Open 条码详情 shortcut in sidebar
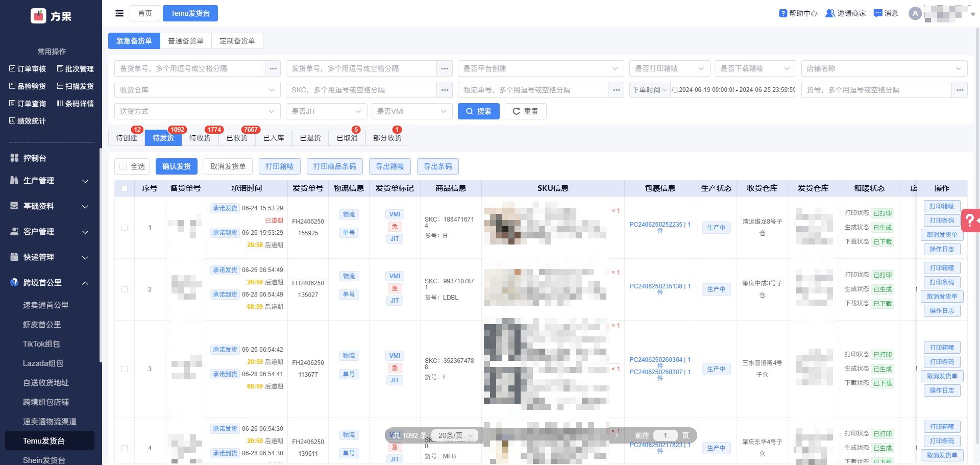This screenshot has width=980, height=465. tap(76, 104)
